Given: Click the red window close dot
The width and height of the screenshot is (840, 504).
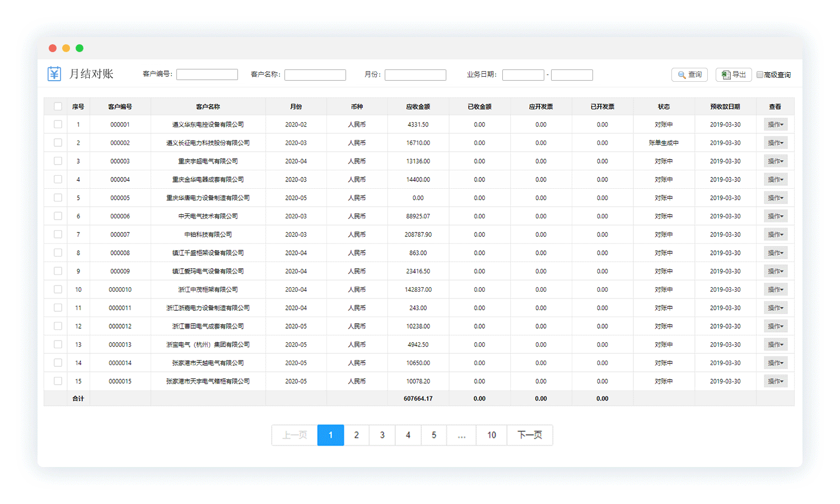Looking at the screenshot, I should (x=53, y=48).
